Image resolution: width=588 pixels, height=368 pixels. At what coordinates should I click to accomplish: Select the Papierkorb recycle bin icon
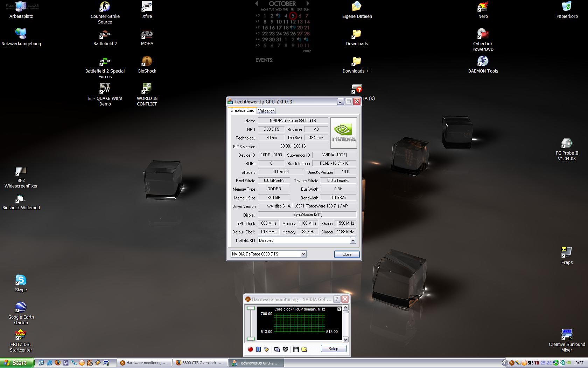click(567, 10)
